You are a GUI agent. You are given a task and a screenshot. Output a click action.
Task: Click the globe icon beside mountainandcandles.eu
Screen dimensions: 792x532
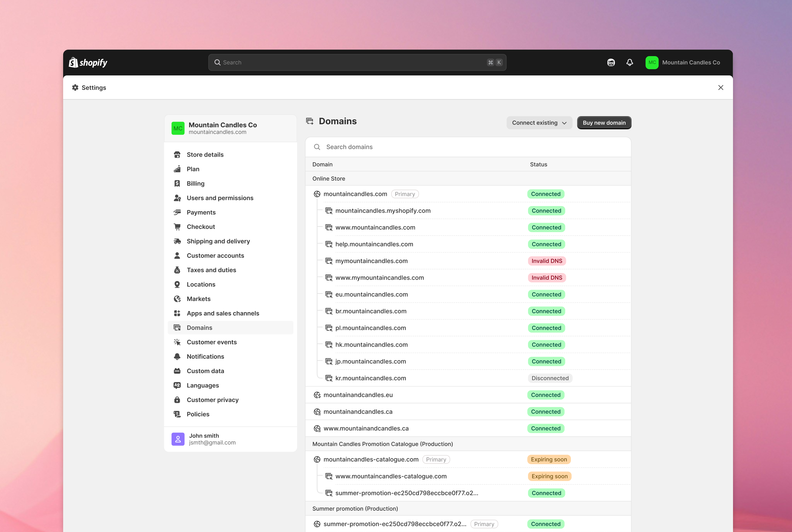point(317,395)
